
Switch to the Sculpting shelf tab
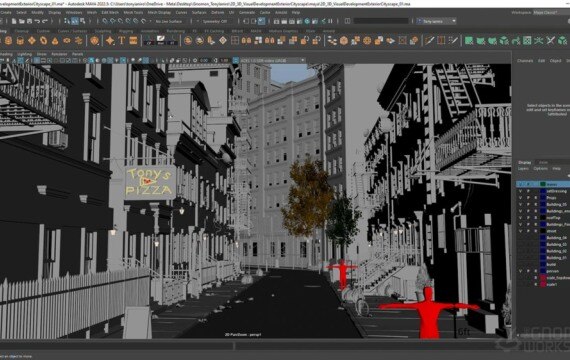point(103,31)
